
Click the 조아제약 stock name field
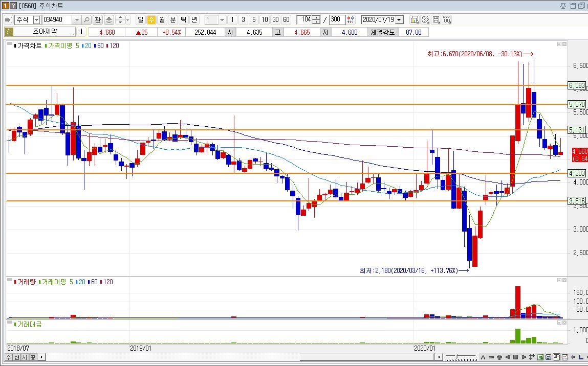pyautogui.click(x=45, y=32)
